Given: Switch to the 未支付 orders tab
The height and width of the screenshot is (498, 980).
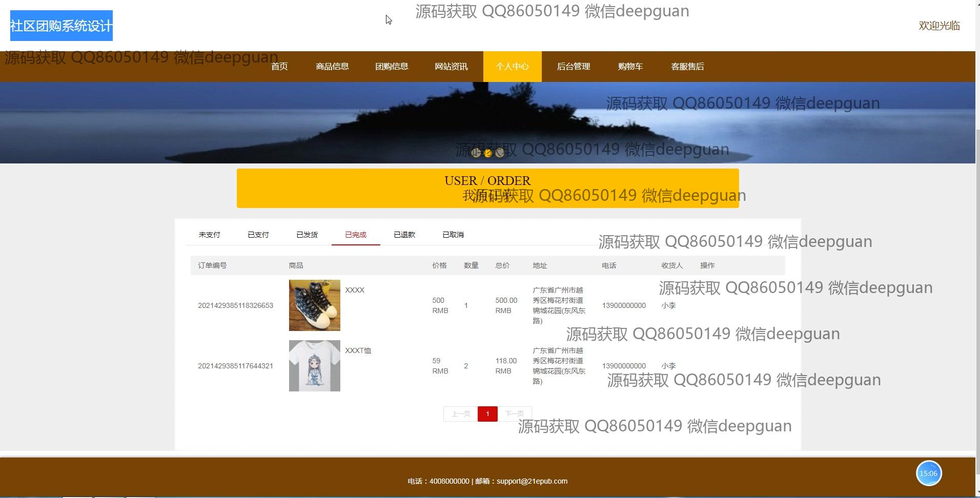Looking at the screenshot, I should tap(210, 235).
